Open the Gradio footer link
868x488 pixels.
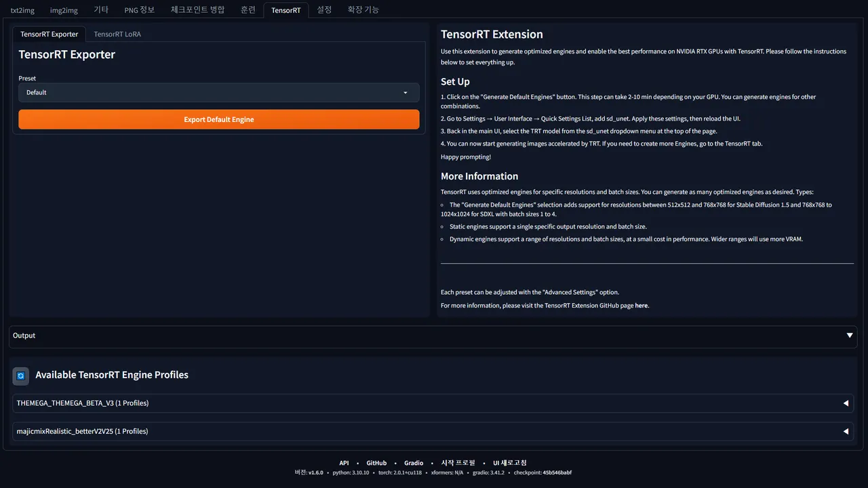[x=414, y=463]
